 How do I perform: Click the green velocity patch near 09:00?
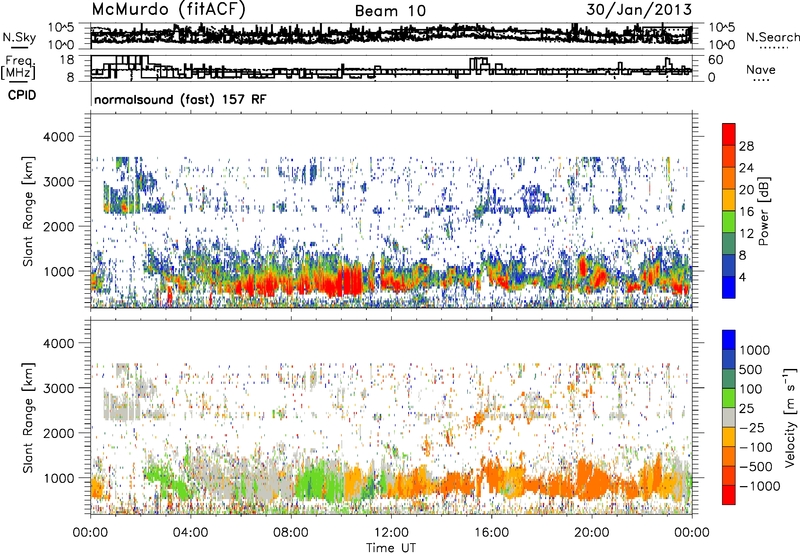[x=314, y=480]
